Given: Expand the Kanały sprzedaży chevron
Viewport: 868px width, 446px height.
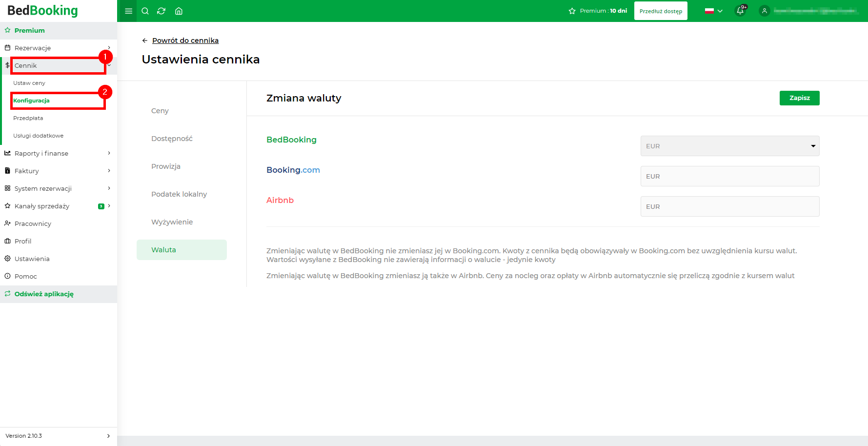Looking at the screenshot, I should [x=109, y=206].
